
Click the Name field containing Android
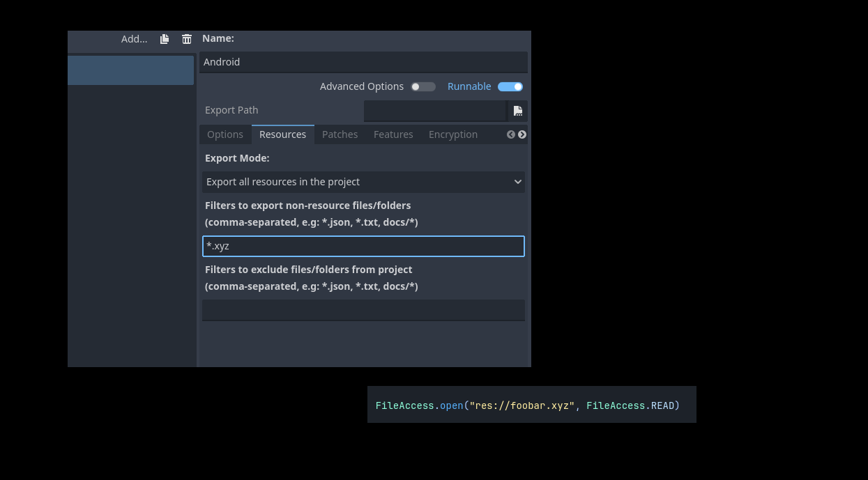[x=363, y=62]
